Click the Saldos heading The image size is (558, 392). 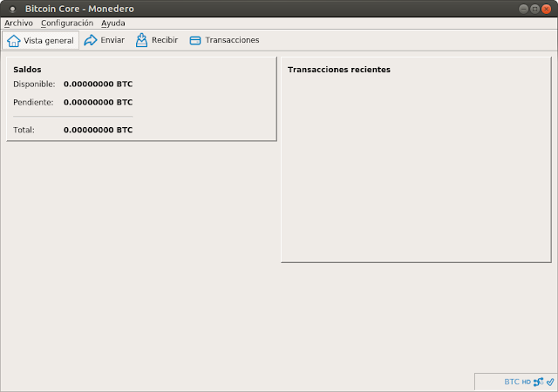tap(27, 70)
